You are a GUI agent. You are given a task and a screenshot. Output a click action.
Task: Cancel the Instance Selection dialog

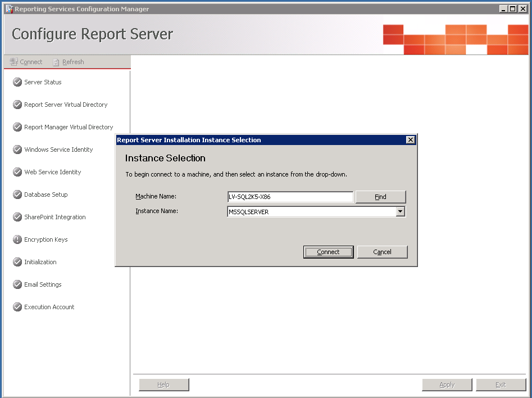tap(382, 252)
